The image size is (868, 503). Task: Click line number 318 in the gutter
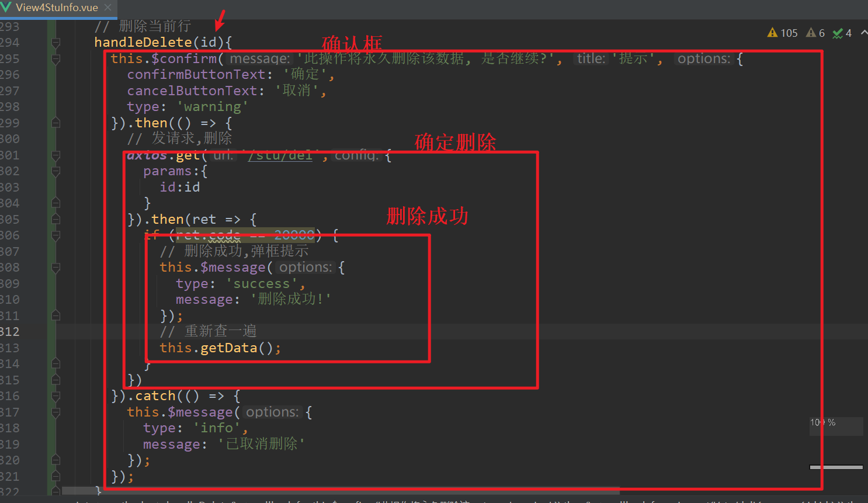(10, 428)
